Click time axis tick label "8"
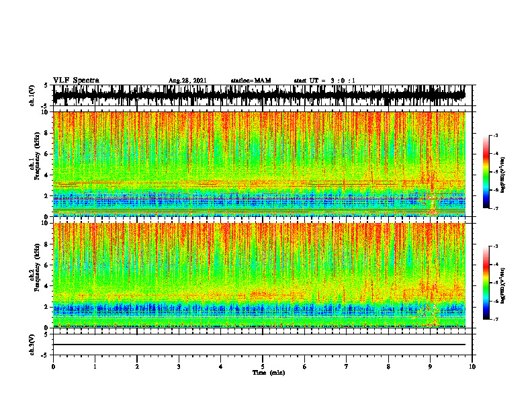Image resolution: width=532 pixels, height=411 pixels. click(388, 367)
